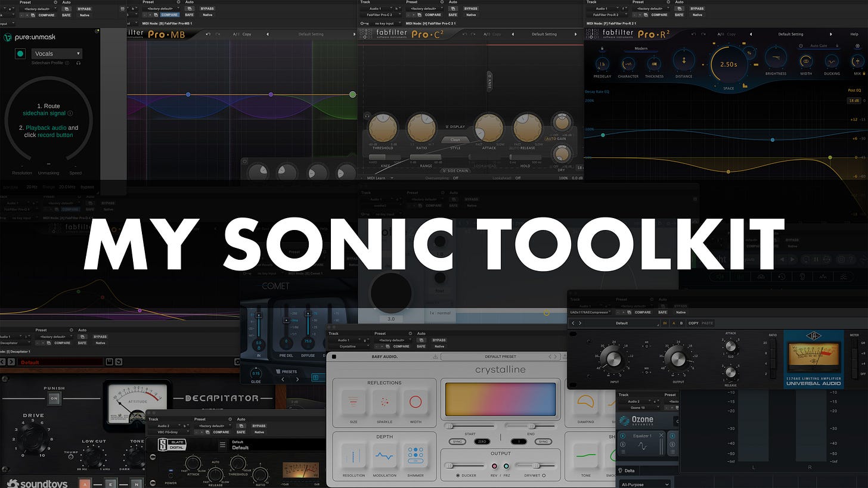Click the Pro-R 2 Distance knob
Viewport: 868px width, 488px height.
click(x=684, y=60)
